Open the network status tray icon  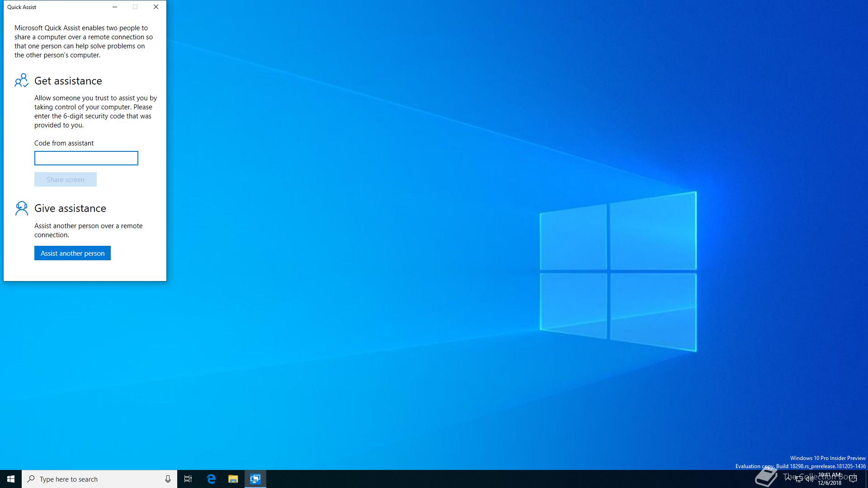(799, 479)
